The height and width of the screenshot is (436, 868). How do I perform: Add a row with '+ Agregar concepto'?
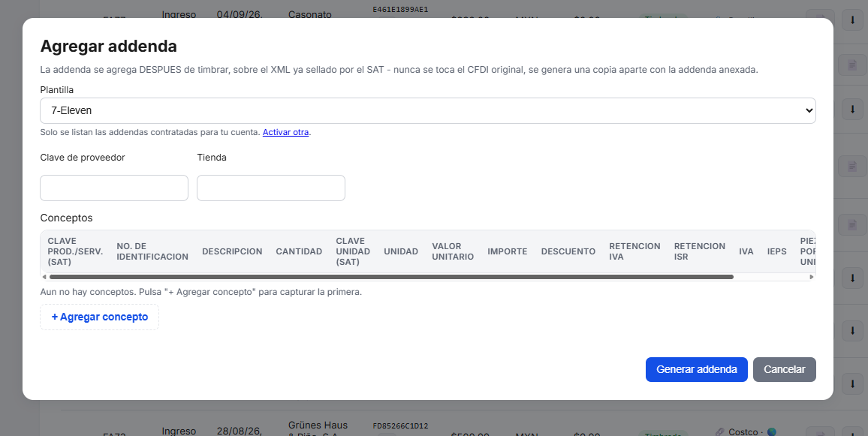click(x=100, y=317)
